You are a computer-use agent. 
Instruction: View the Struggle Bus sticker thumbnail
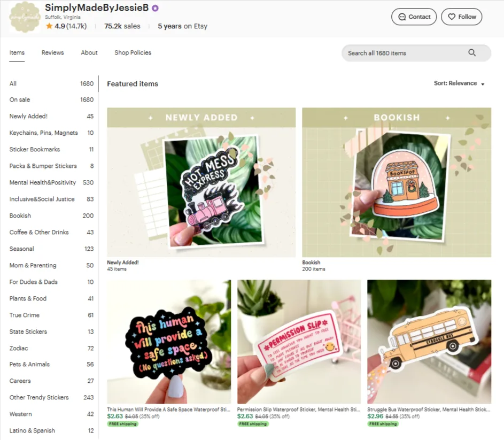429,342
